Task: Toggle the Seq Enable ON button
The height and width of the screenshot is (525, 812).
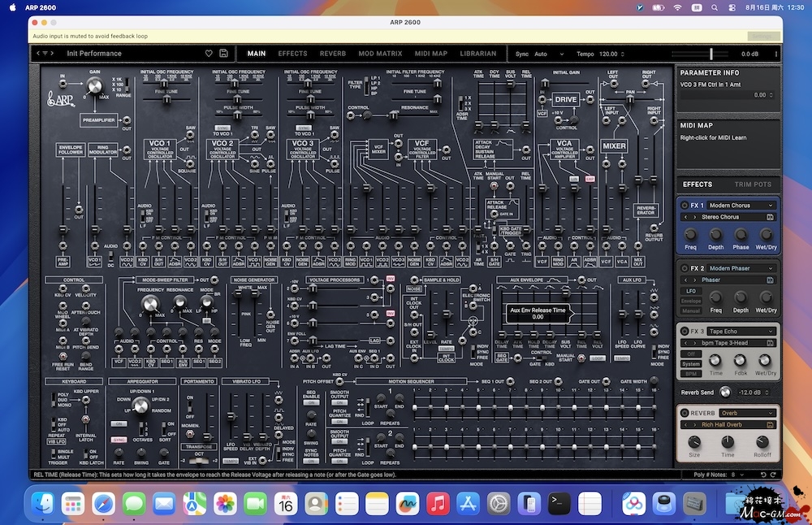Action: 311,403
